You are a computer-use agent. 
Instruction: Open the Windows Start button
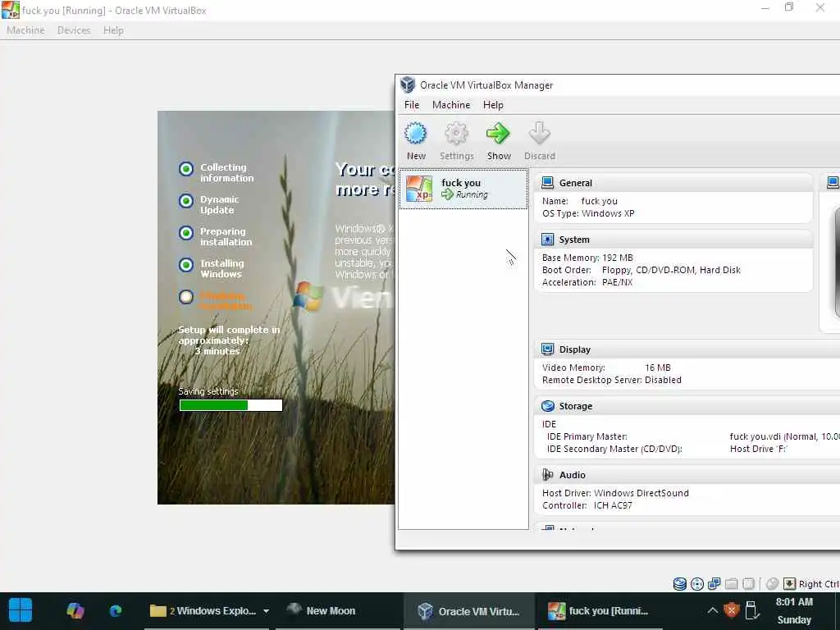21,610
